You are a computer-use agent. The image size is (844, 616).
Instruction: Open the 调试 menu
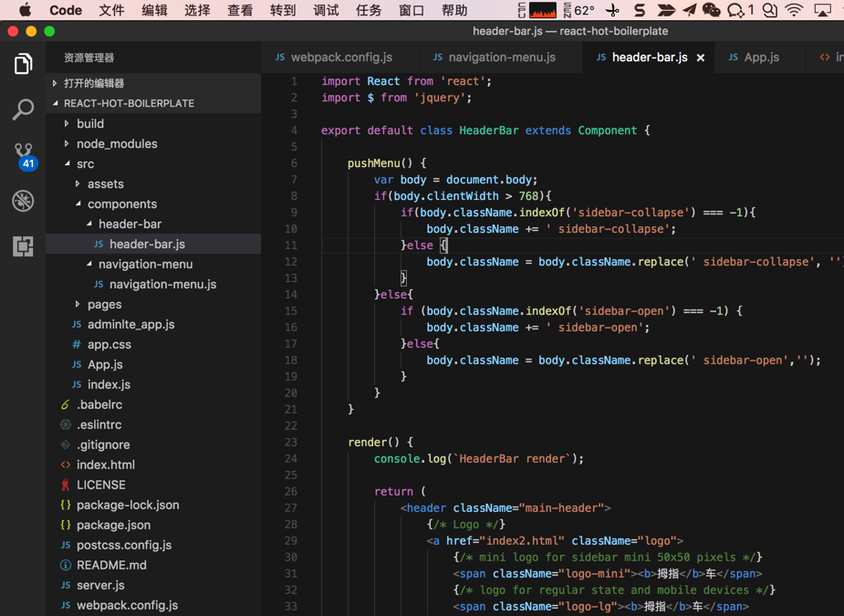tap(326, 10)
